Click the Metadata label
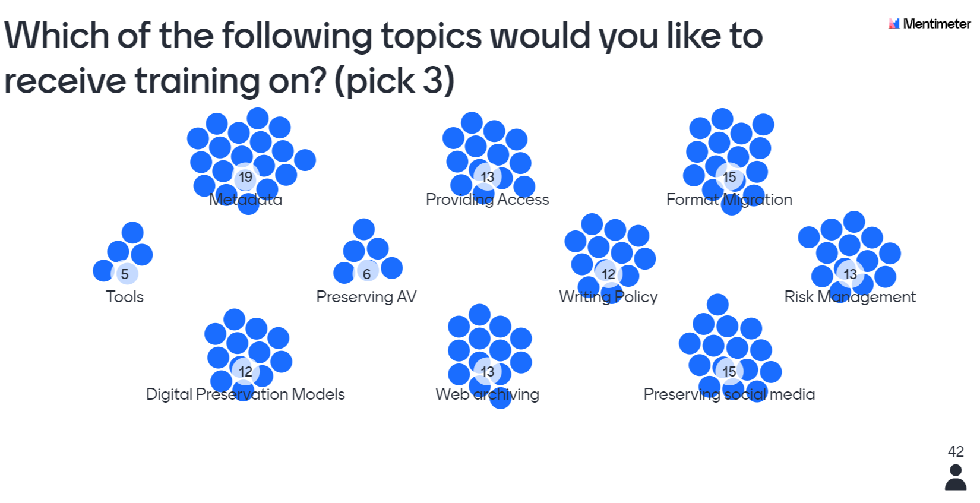Image resolution: width=980 pixels, height=503 pixels. [x=245, y=200]
